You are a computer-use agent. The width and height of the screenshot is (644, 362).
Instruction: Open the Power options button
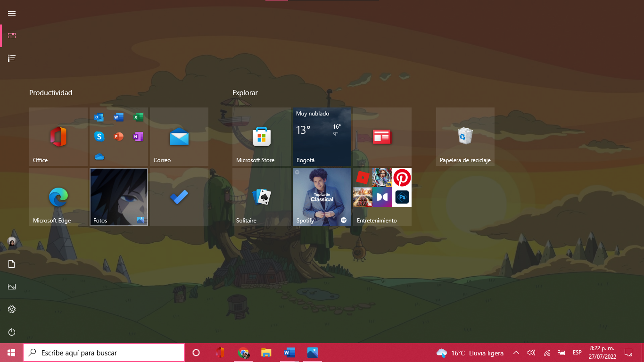coord(12,332)
